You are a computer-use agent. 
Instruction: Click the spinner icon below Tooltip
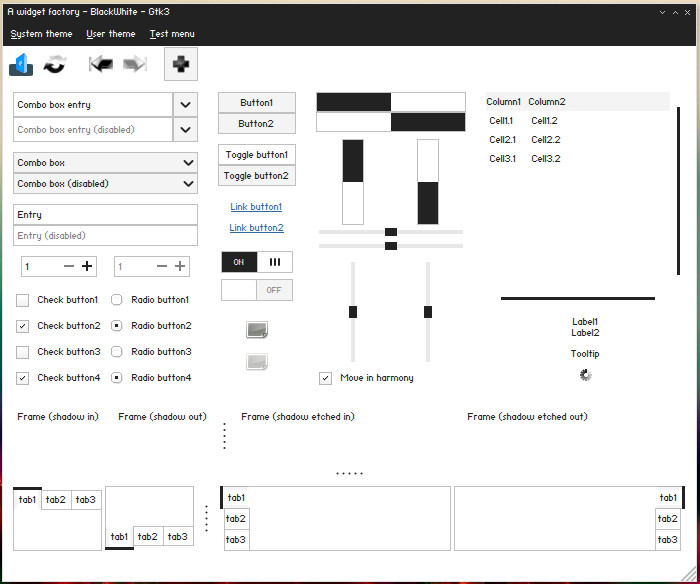585,375
